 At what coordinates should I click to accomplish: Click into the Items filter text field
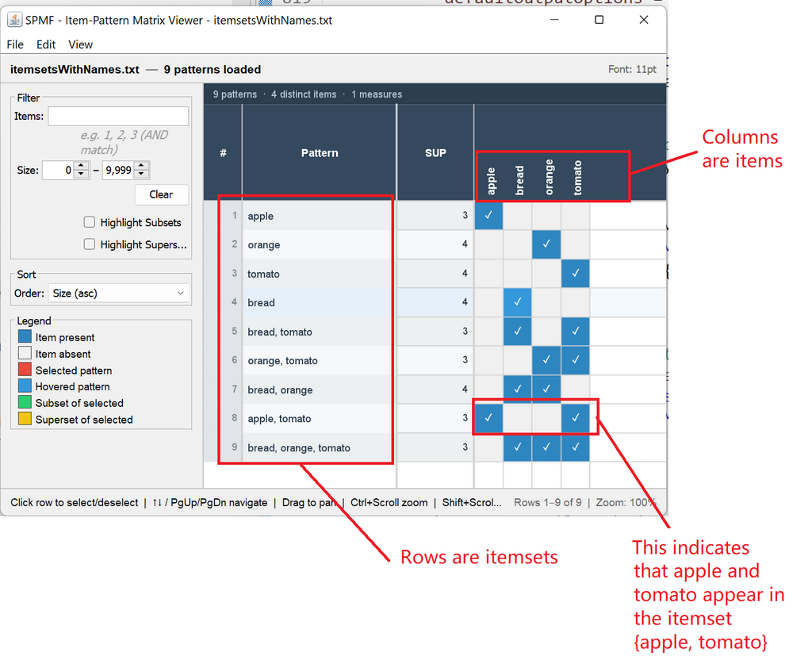pos(118,117)
